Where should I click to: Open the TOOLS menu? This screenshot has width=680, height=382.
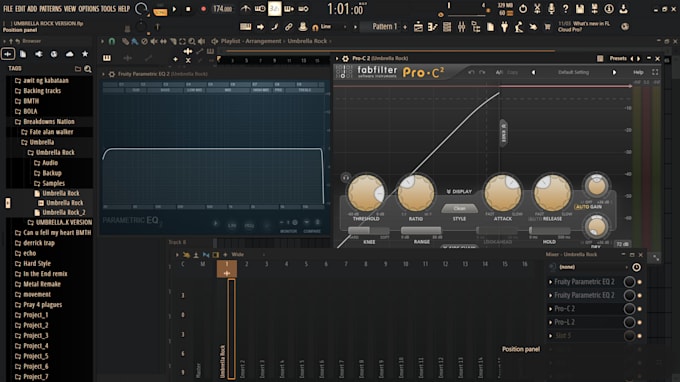[108, 9]
